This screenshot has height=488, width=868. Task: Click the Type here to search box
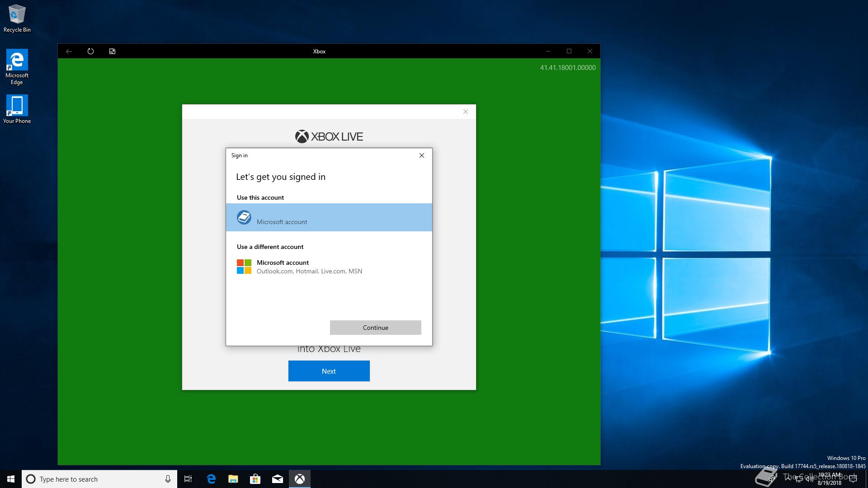tap(99, 479)
